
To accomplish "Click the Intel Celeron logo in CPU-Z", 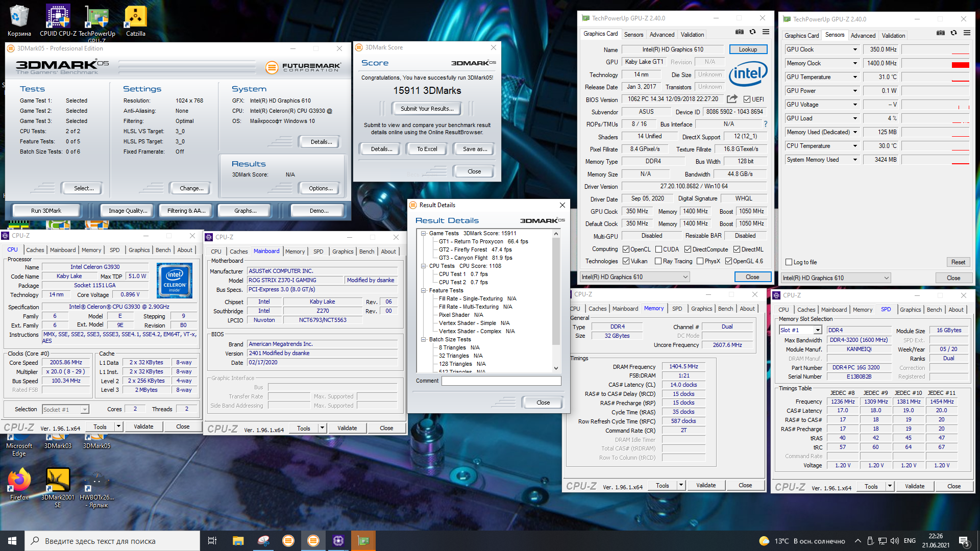I will coord(175,280).
